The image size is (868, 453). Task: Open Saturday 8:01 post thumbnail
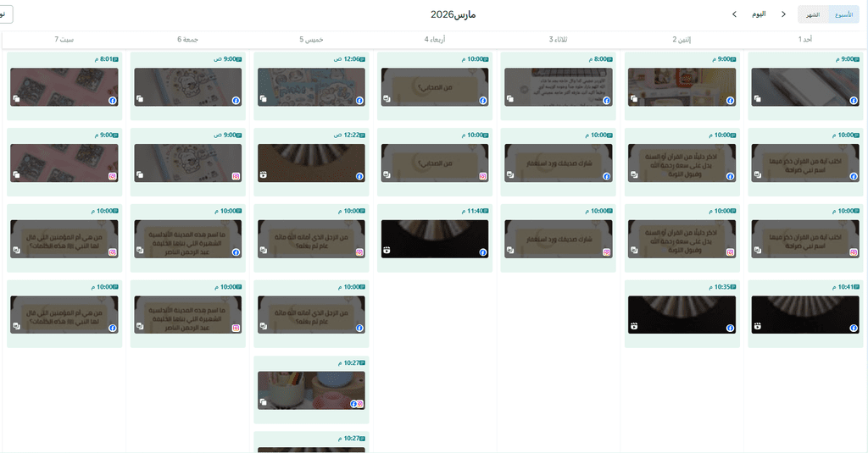point(64,87)
